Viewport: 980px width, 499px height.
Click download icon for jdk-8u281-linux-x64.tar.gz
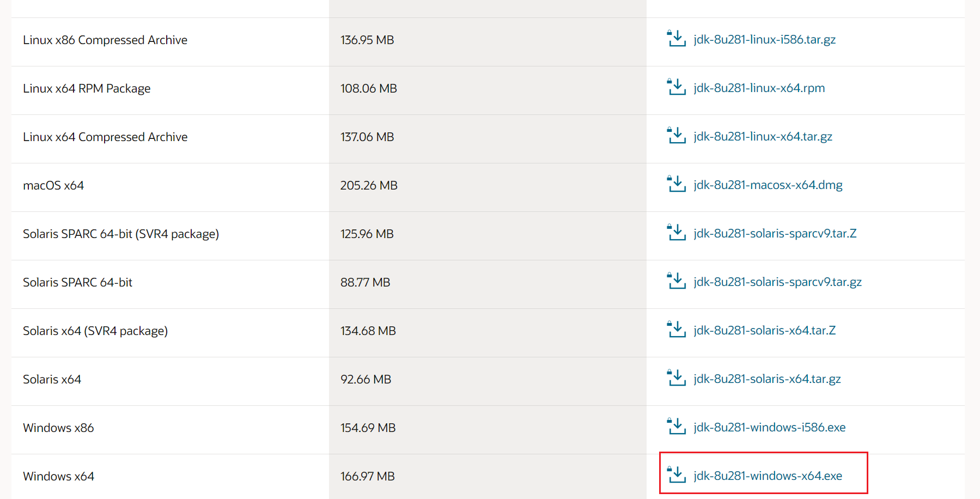click(677, 136)
